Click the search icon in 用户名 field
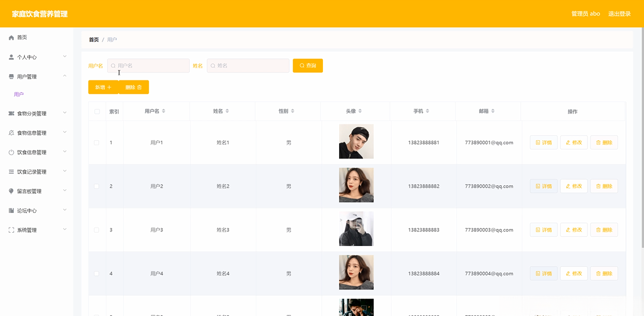644x316 pixels. pyautogui.click(x=113, y=66)
